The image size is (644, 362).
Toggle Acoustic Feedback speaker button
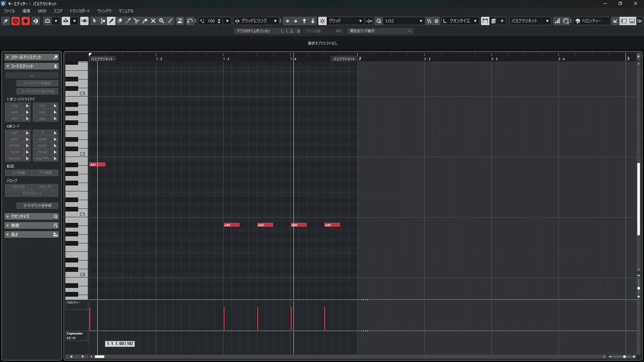pos(84,21)
